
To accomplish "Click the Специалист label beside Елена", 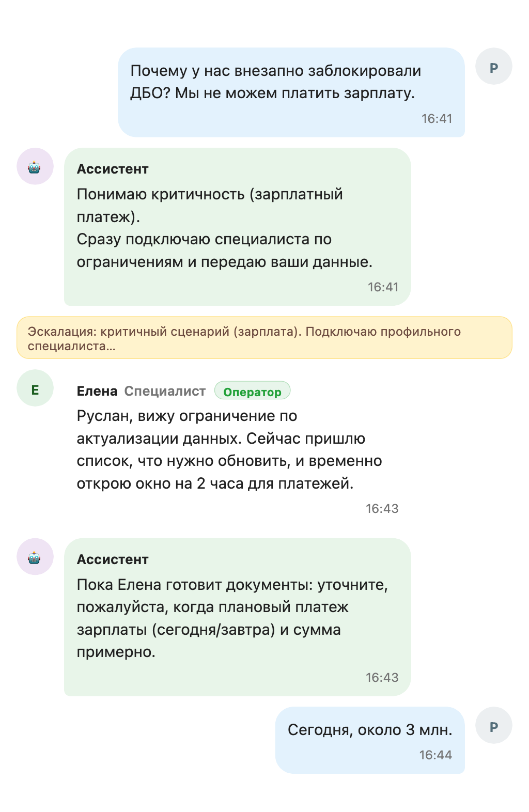I will pyautogui.click(x=166, y=391).
